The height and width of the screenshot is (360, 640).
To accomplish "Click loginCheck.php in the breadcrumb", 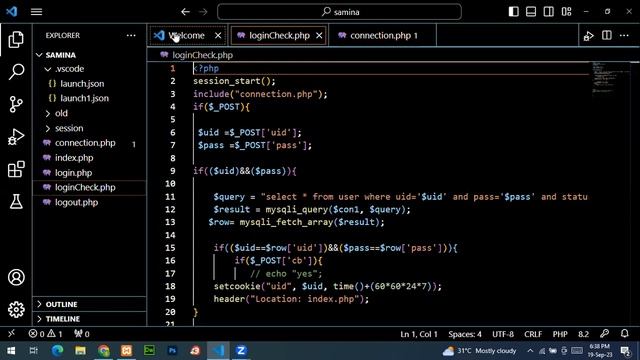I will (202, 55).
